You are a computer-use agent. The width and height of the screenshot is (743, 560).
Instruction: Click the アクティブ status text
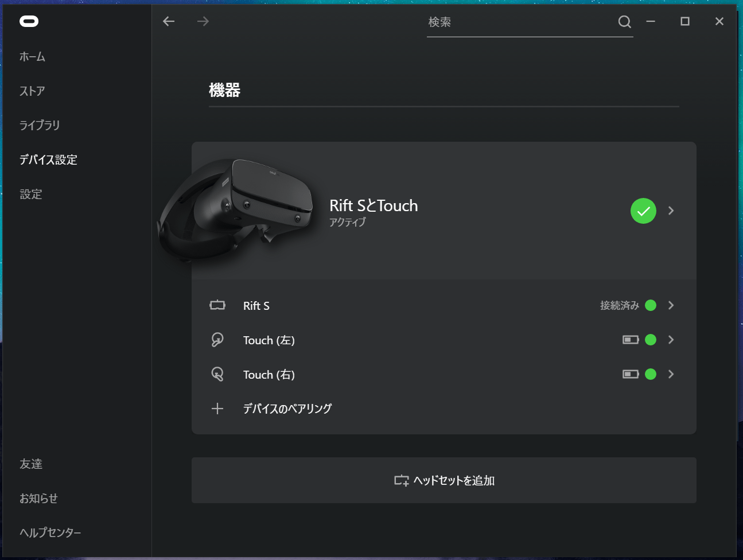[348, 222]
